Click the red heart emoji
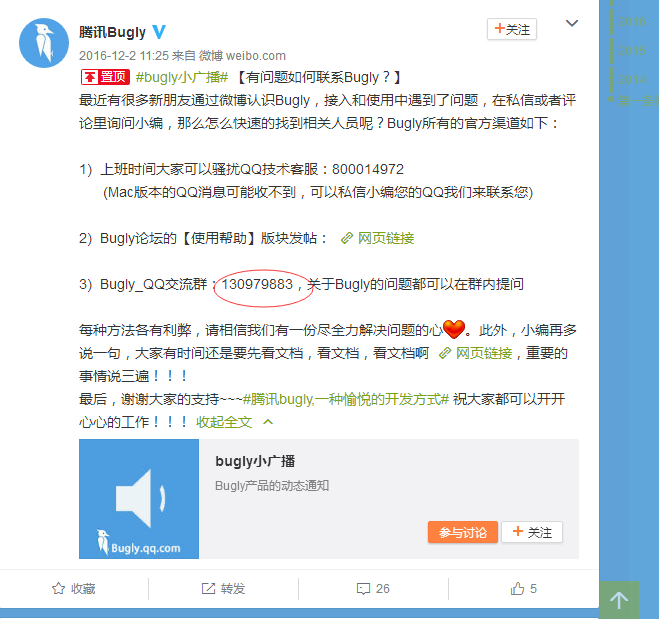Image resolution: width=659 pixels, height=619 pixels. (x=454, y=329)
